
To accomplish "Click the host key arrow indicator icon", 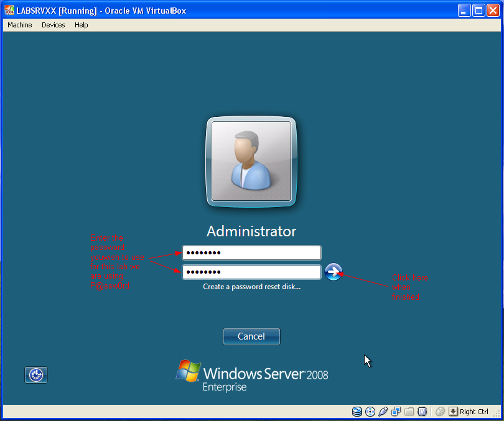I will [x=453, y=412].
